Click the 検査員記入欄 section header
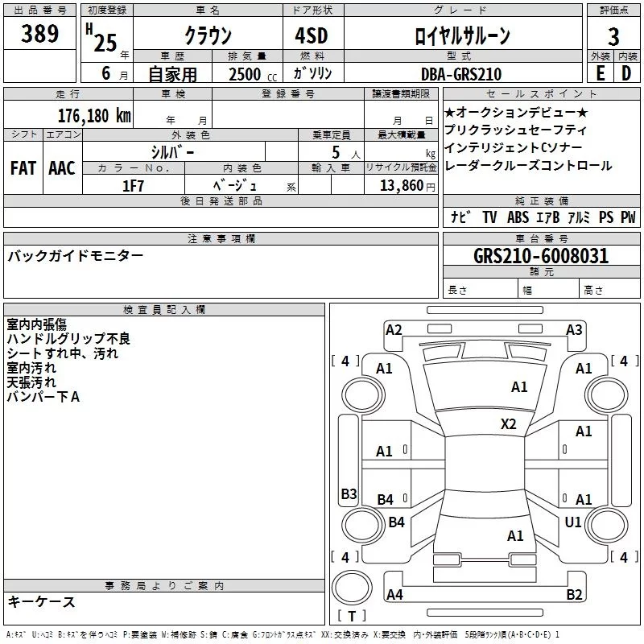This screenshot has width=644, height=644. tap(164, 310)
